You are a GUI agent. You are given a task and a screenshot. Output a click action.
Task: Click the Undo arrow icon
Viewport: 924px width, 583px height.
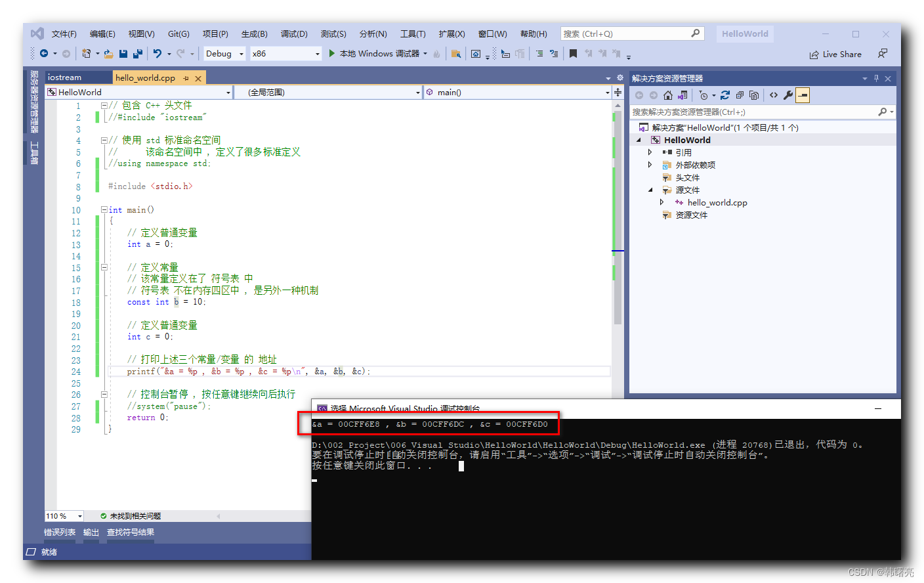[x=157, y=54]
